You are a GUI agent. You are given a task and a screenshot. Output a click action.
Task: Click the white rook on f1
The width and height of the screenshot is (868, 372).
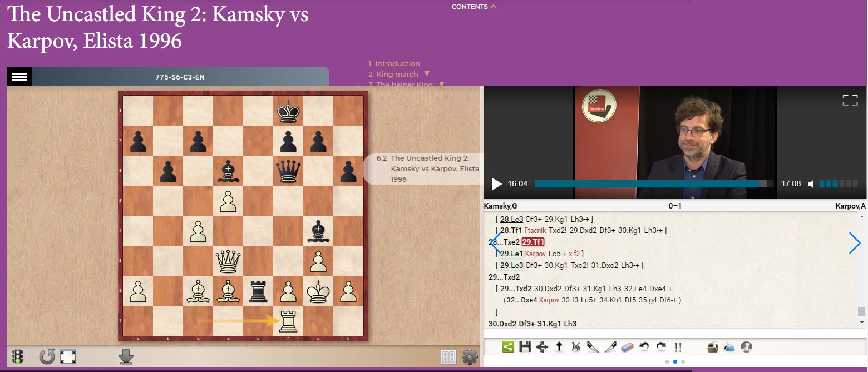(x=288, y=321)
